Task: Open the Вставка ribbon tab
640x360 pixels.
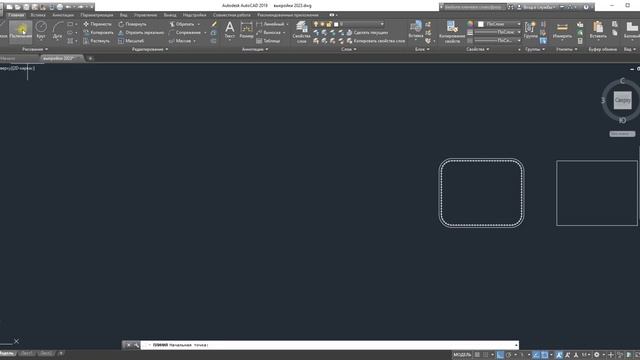Action: (x=38, y=15)
